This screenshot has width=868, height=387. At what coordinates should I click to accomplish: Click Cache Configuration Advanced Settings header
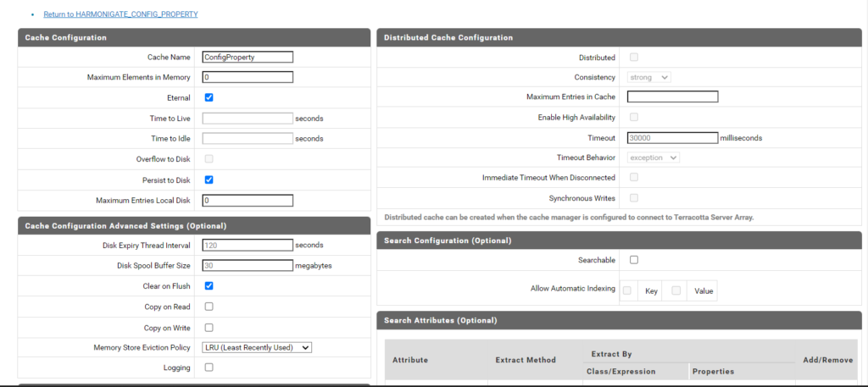194,225
